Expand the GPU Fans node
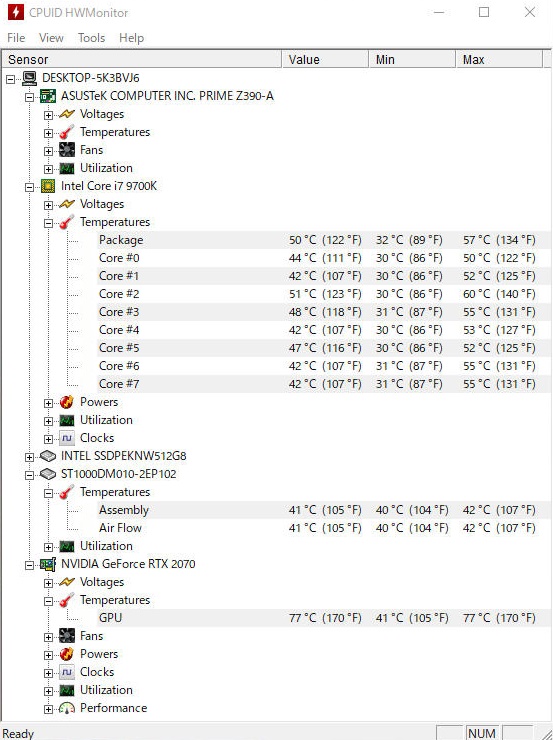 (x=49, y=637)
